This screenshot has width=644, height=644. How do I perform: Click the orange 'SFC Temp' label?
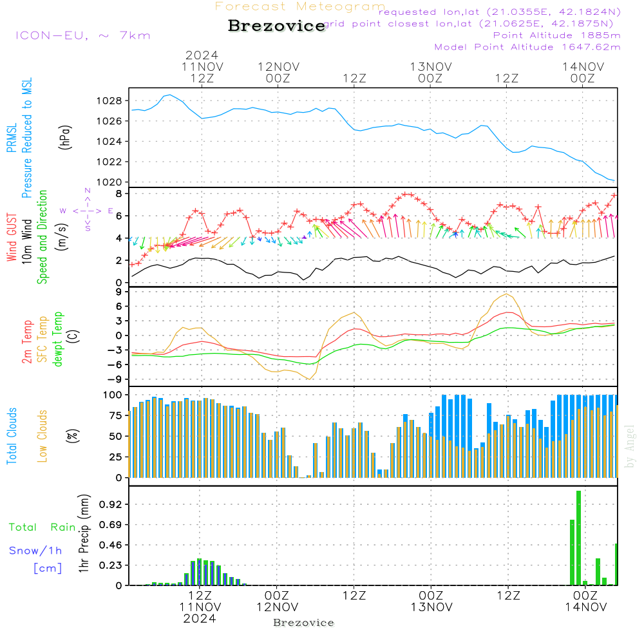click(x=42, y=339)
